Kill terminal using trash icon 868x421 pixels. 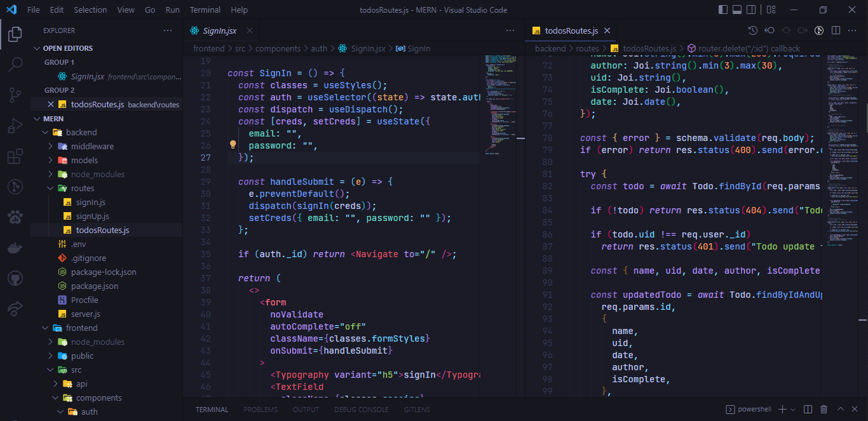[x=824, y=410]
